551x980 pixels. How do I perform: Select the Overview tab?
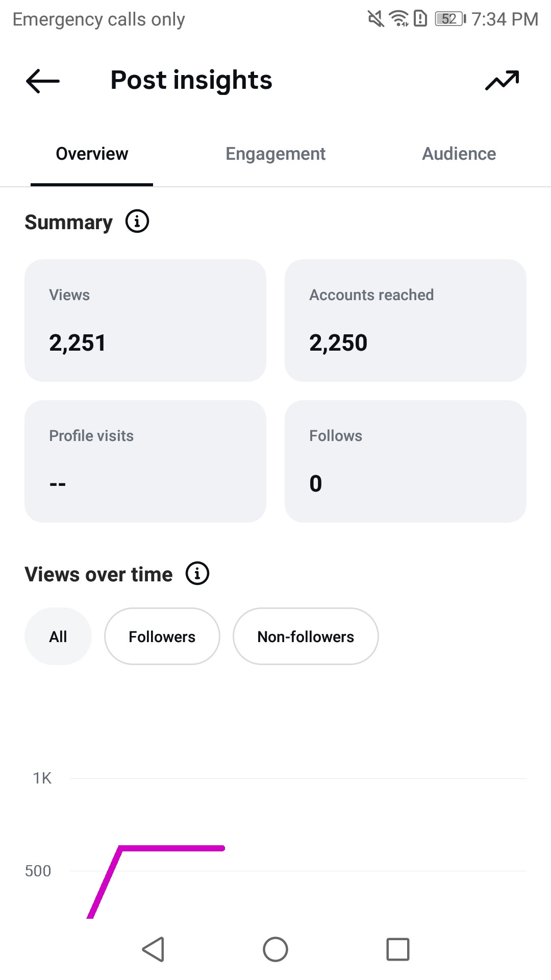[92, 154]
